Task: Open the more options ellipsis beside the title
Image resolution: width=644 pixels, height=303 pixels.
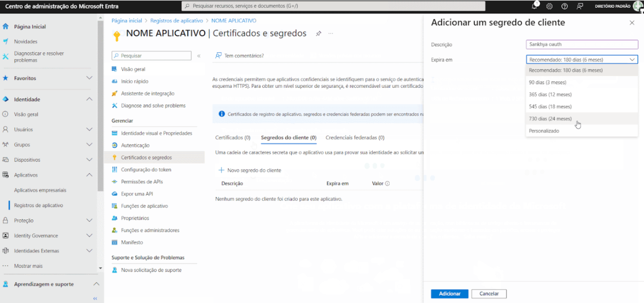Action: (331, 34)
